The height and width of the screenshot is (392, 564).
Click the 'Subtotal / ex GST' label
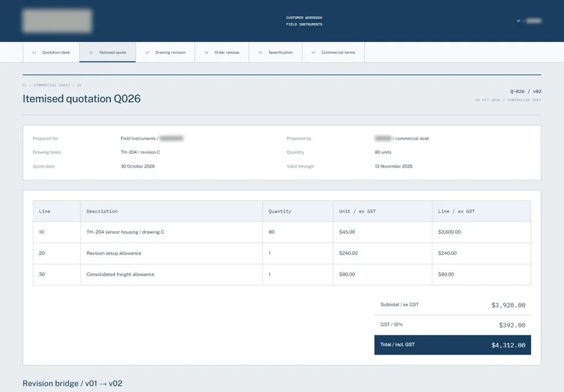pos(399,304)
